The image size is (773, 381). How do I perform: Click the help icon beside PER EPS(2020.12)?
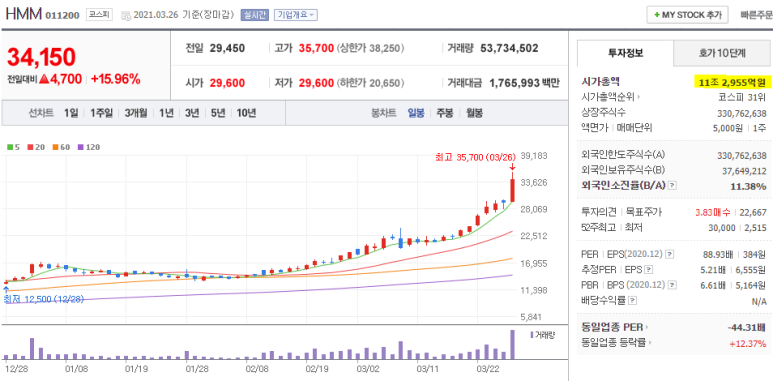point(669,254)
